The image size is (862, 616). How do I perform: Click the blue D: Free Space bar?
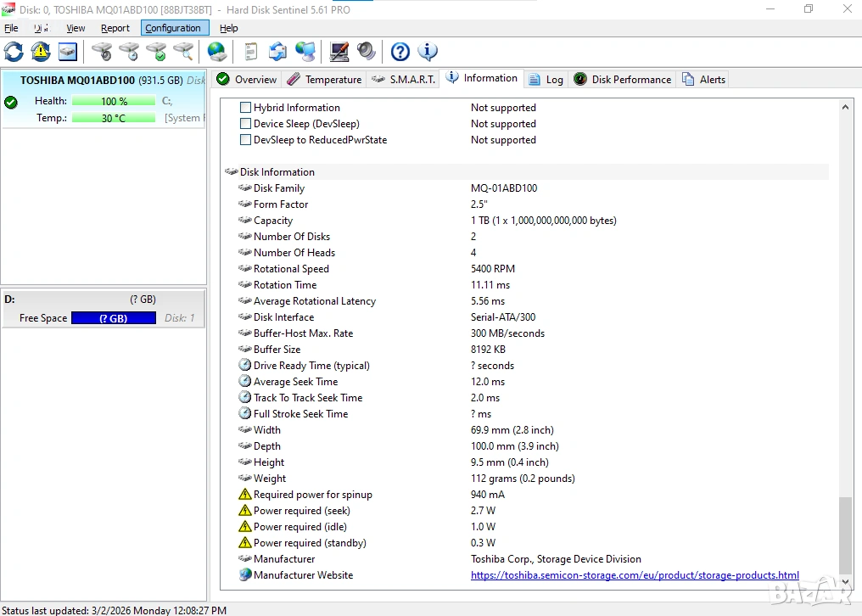click(x=113, y=318)
